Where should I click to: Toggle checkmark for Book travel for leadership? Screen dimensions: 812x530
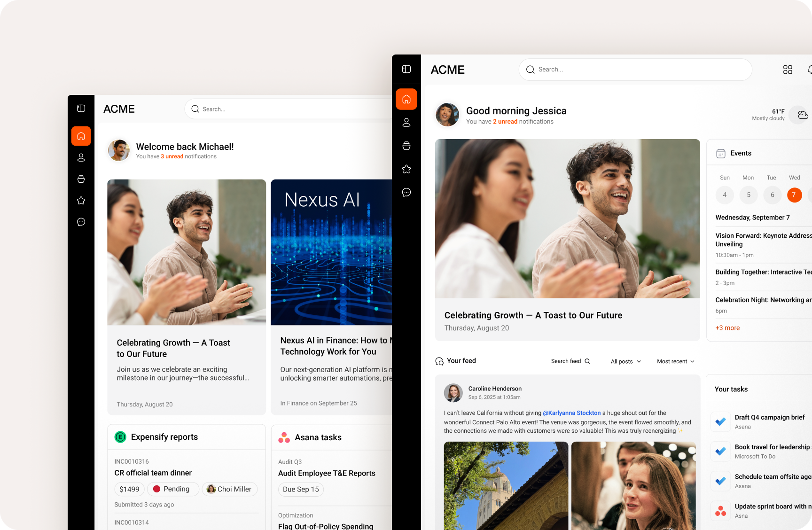point(720,451)
